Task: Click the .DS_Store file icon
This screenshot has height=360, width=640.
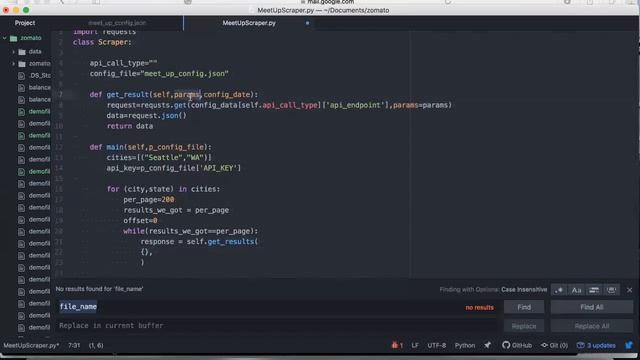Action: [x=21, y=76]
